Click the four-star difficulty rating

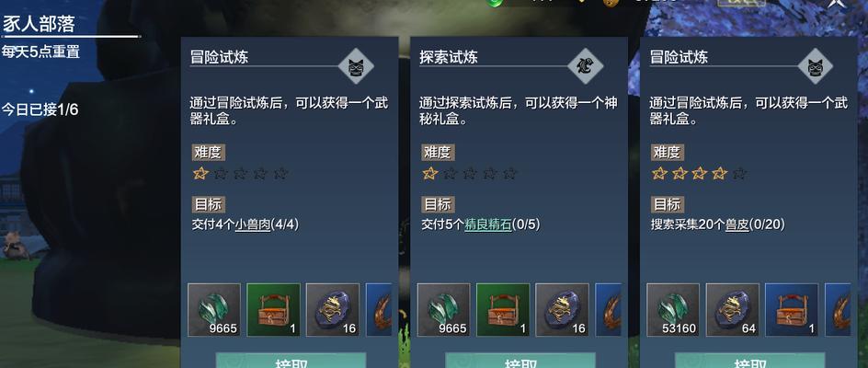point(699,174)
